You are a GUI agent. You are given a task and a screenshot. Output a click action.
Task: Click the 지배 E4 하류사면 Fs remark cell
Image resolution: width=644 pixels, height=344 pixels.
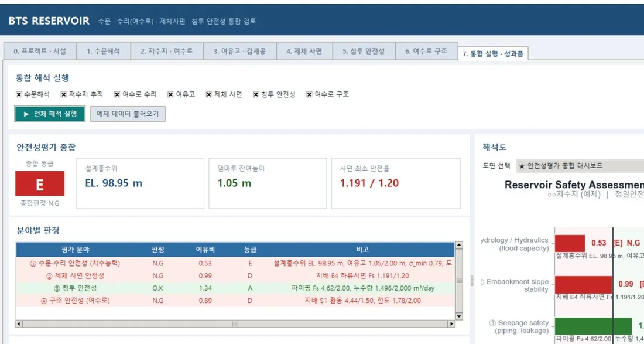(362, 276)
